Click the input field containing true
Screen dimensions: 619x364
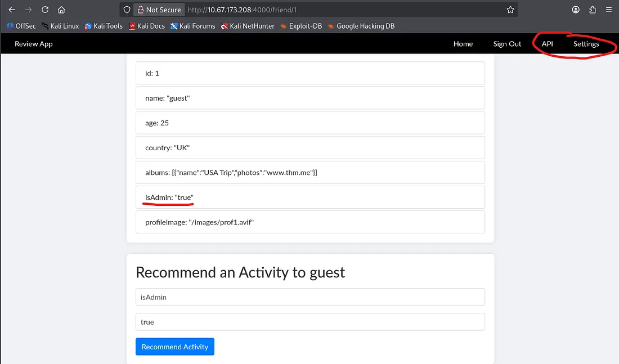tap(310, 322)
